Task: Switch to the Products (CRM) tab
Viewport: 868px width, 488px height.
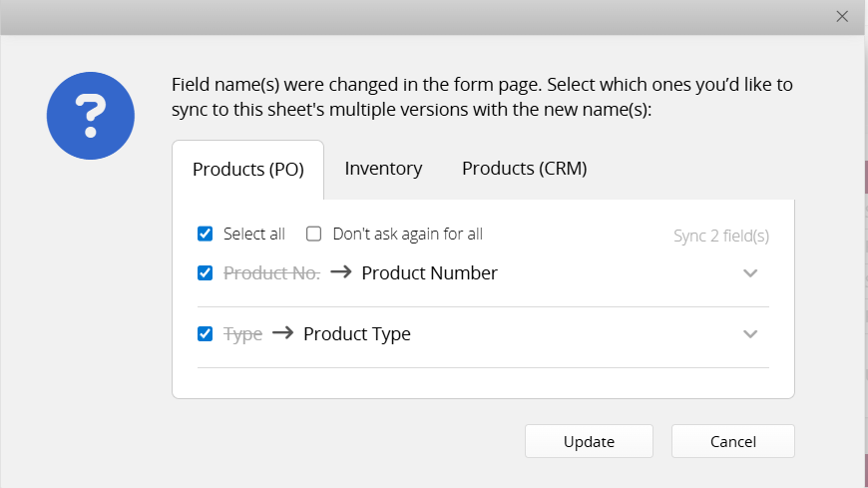Action: (x=524, y=169)
